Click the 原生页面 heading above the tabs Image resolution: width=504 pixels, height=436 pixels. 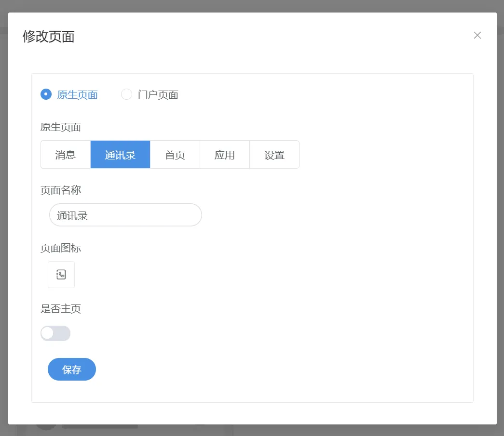[x=61, y=127]
